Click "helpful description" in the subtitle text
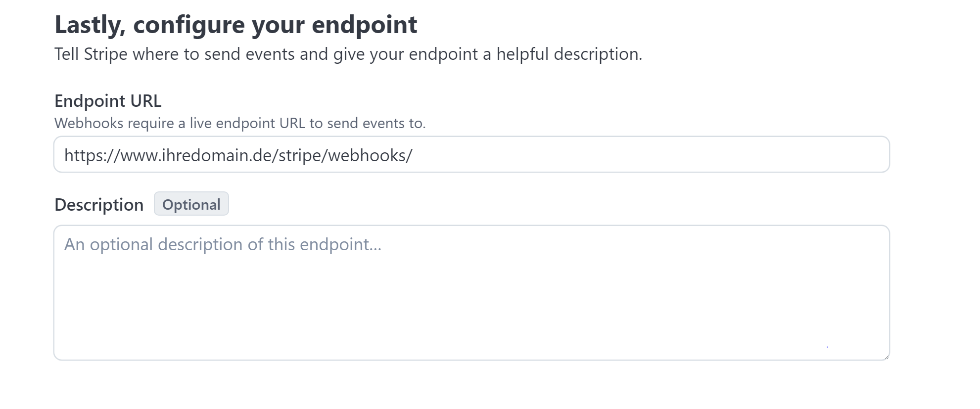This screenshot has width=980, height=409. 569,54
